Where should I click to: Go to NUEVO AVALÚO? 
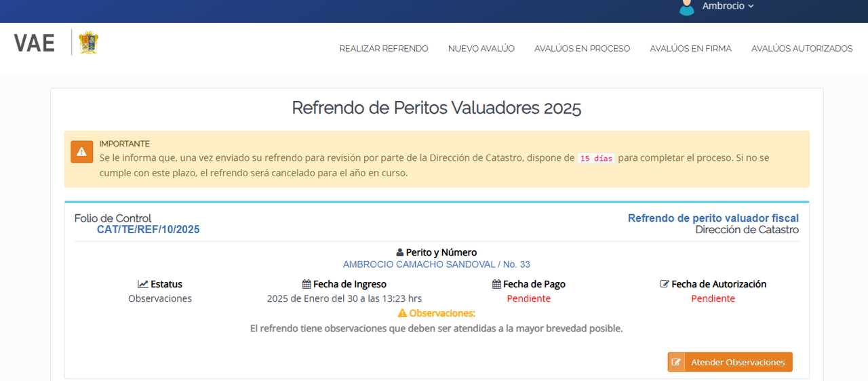[481, 49]
